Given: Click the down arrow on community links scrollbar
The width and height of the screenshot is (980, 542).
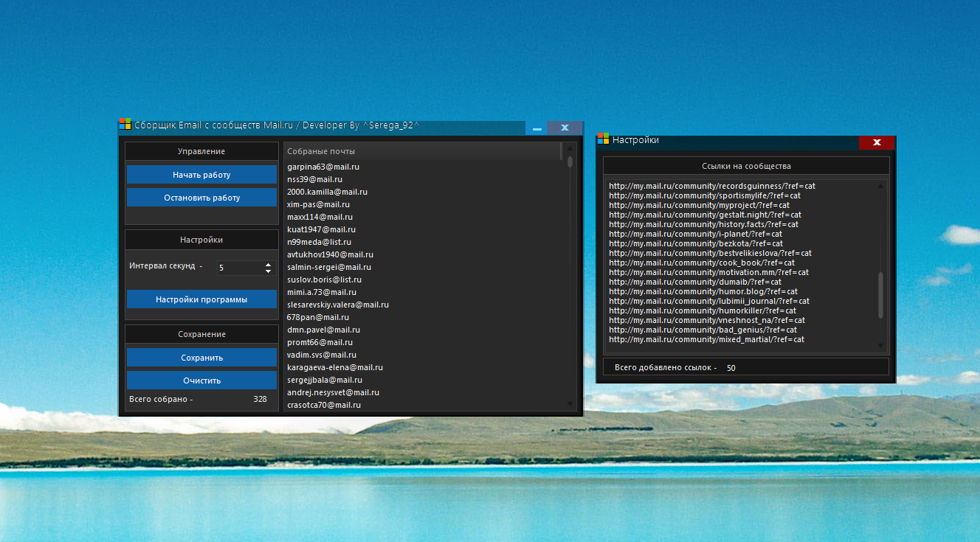Looking at the screenshot, I should (x=880, y=345).
